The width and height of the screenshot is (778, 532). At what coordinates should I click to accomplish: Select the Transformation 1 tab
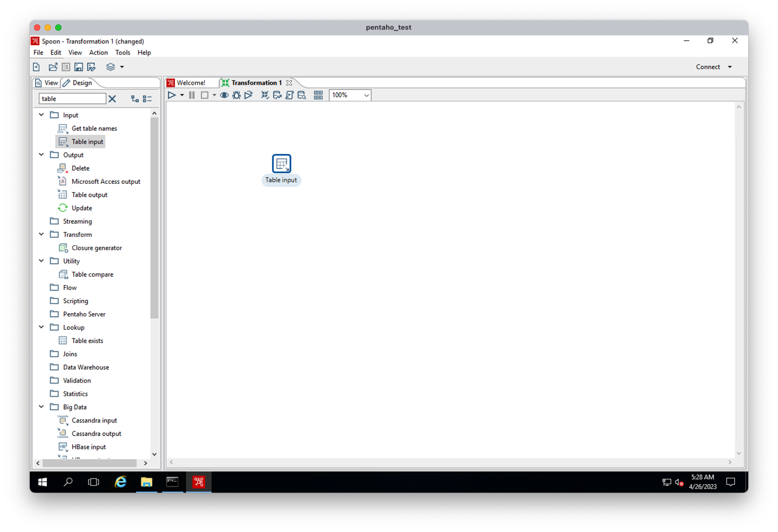click(252, 83)
